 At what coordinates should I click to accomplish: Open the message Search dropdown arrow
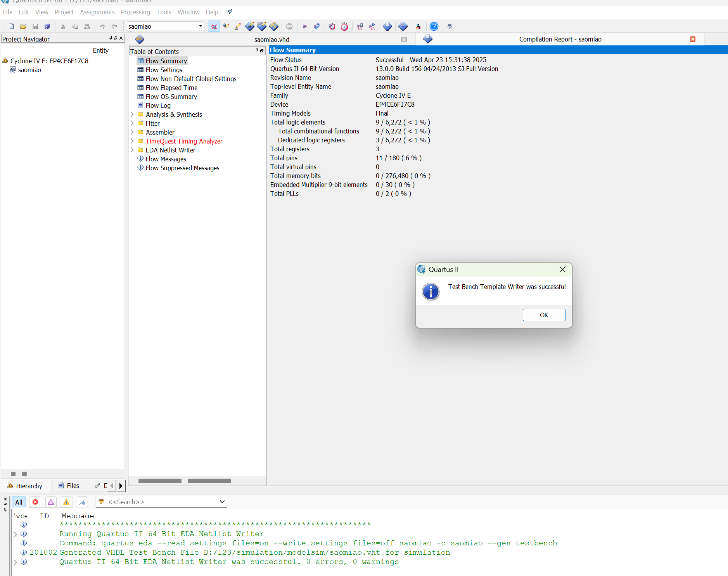pyautogui.click(x=222, y=502)
